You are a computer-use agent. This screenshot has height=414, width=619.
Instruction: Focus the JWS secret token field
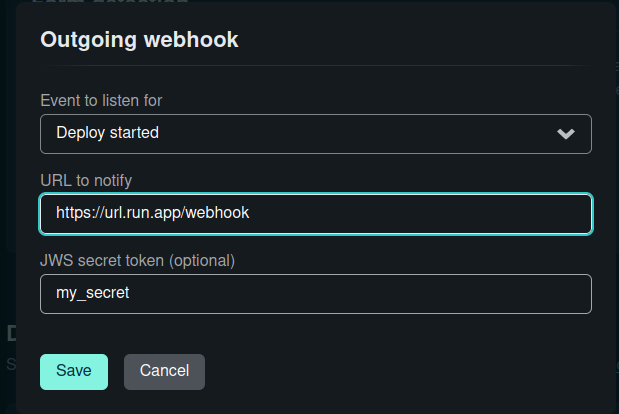[x=316, y=294]
